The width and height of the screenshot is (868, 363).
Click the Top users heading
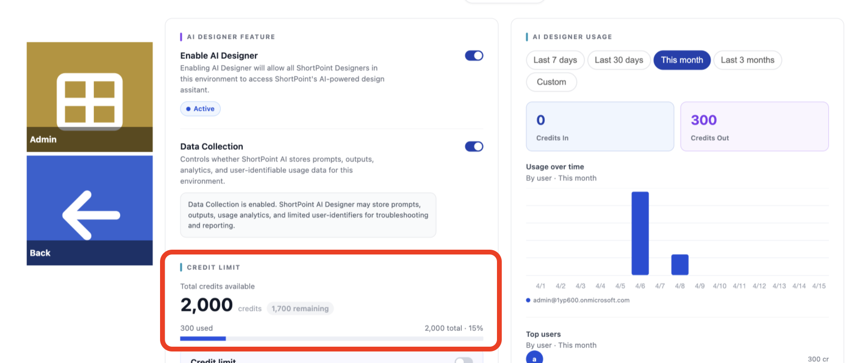pos(544,334)
